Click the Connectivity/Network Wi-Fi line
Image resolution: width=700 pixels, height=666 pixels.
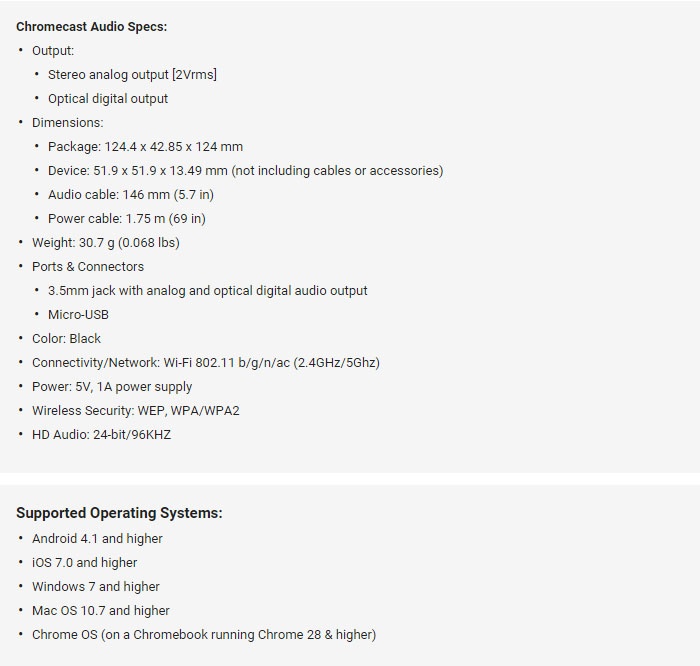tap(205, 363)
